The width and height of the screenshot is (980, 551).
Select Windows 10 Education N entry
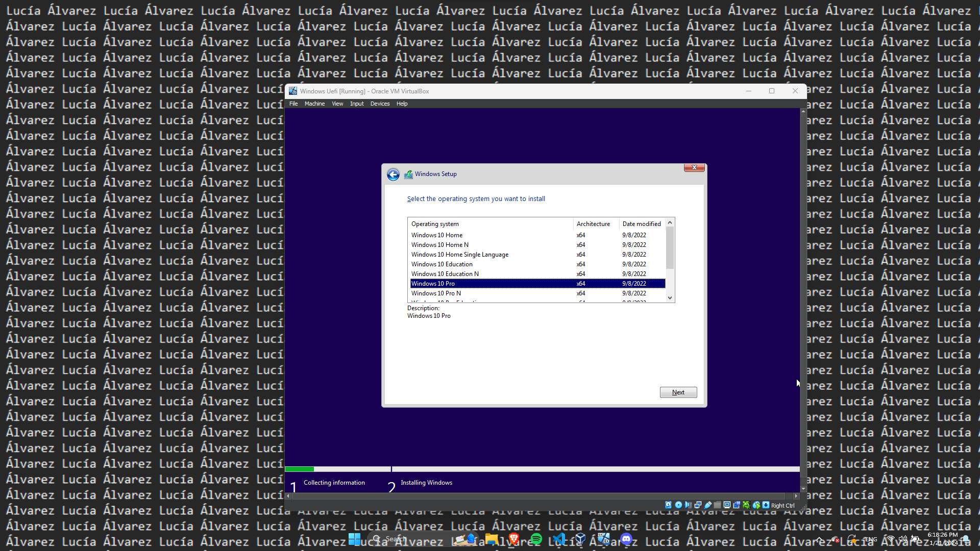[x=445, y=274]
